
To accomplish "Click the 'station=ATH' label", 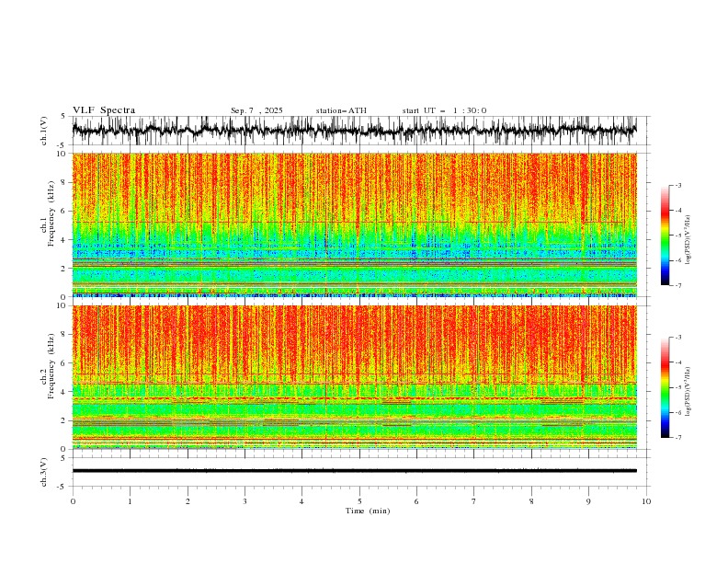I will click(341, 110).
